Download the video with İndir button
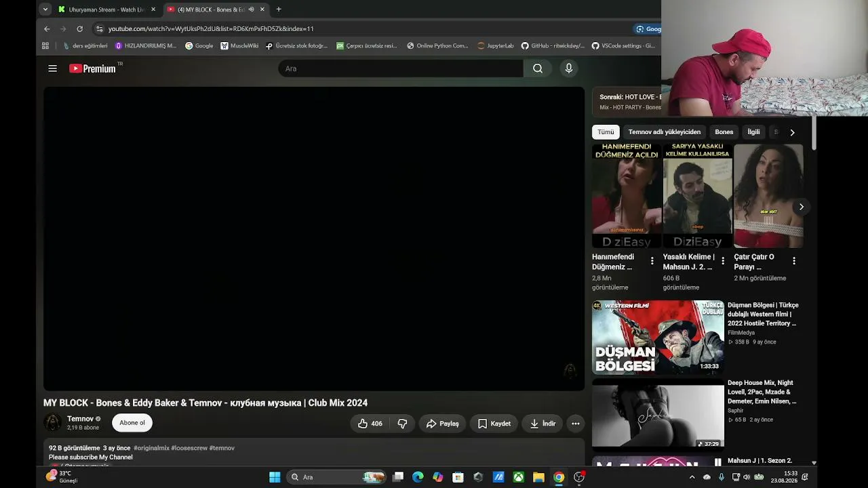Viewport: 868px width, 488px height. (x=542, y=424)
